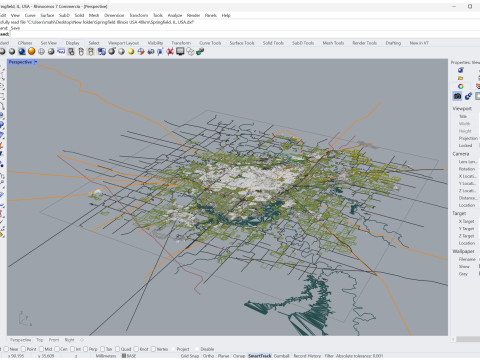Screen dimensions: 480x360
Task: Click the blue viewport properties icon
Action: click(101, 51)
